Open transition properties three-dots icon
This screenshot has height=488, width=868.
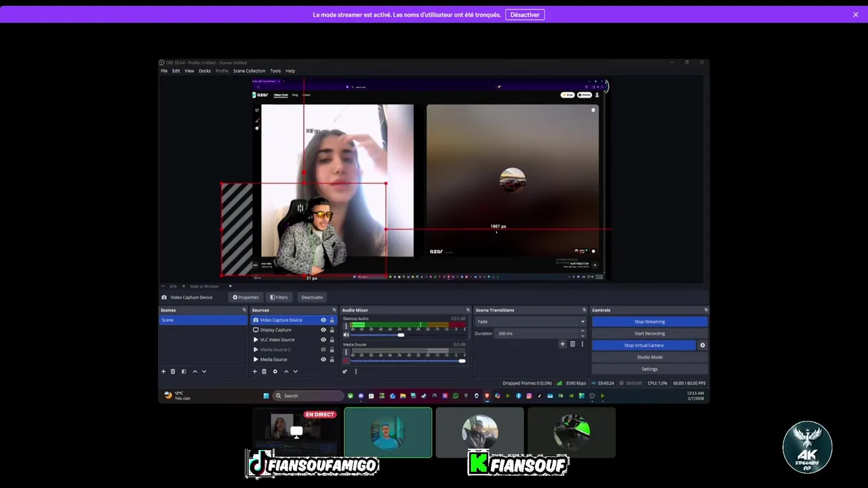click(x=582, y=344)
